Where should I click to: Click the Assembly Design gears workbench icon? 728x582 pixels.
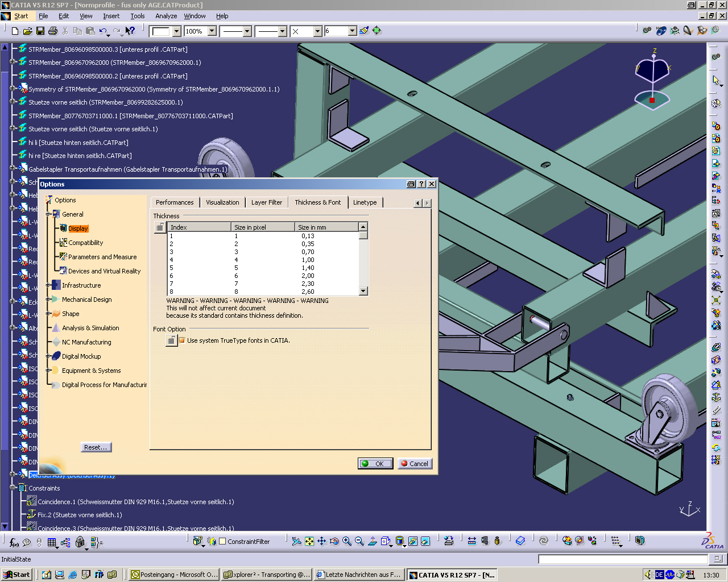[647, 31]
